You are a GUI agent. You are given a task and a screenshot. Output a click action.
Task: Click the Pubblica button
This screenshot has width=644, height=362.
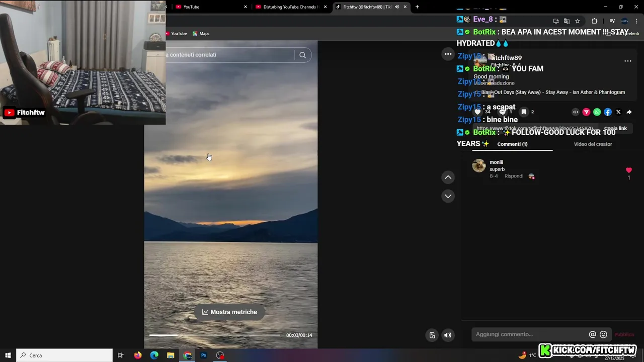624,335
